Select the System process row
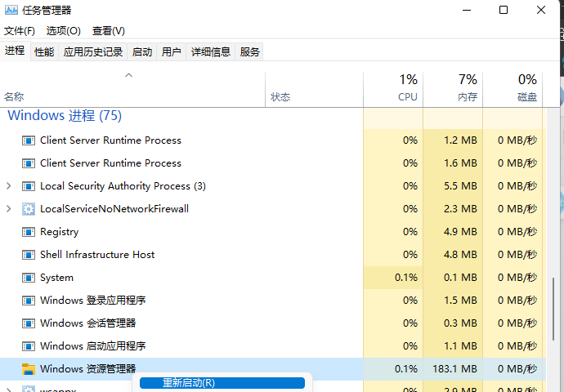Screen dimensions: 564x392 (273, 278)
